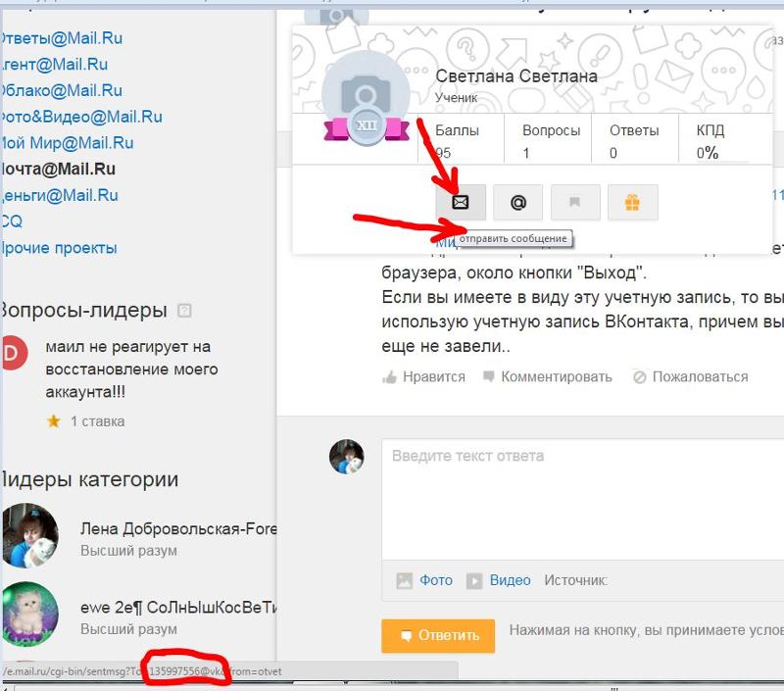Open ewe 2e СоЛнЫшКо avatar with kitten

(29, 614)
